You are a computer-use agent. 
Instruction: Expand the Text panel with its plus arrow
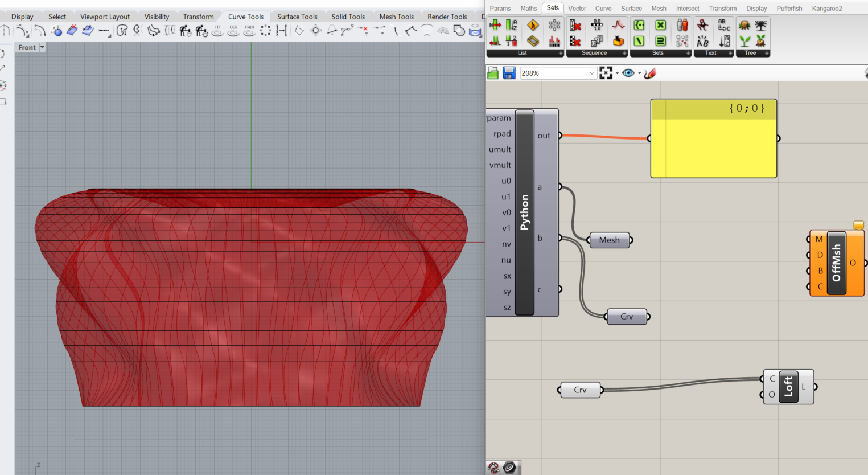click(730, 53)
